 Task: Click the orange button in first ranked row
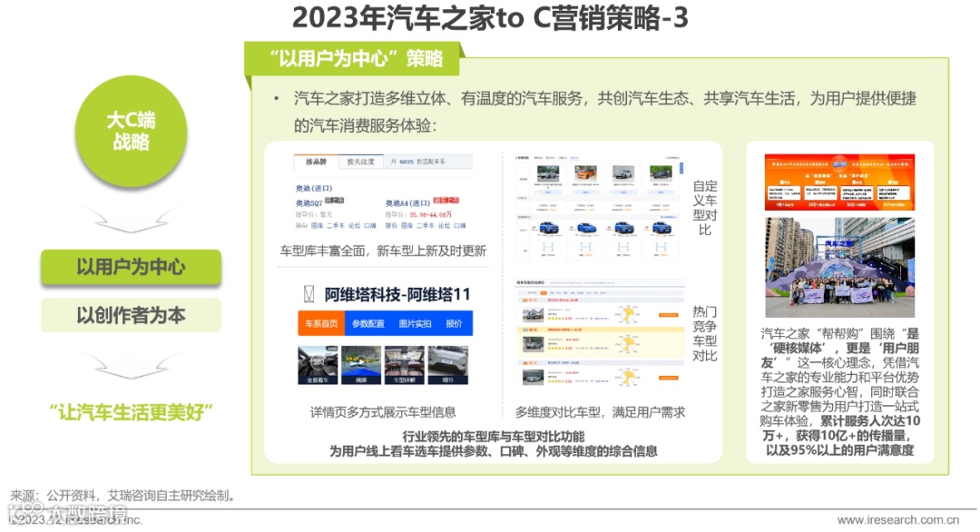(x=668, y=315)
